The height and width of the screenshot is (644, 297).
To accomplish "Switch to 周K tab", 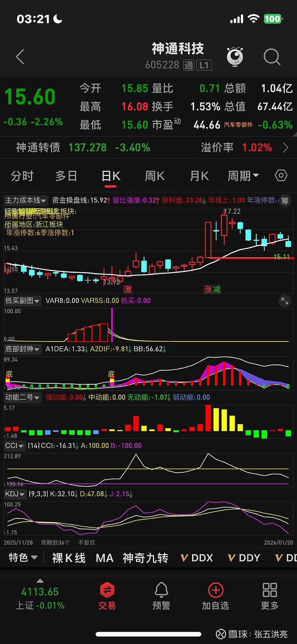I will pyautogui.click(x=155, y=176).
